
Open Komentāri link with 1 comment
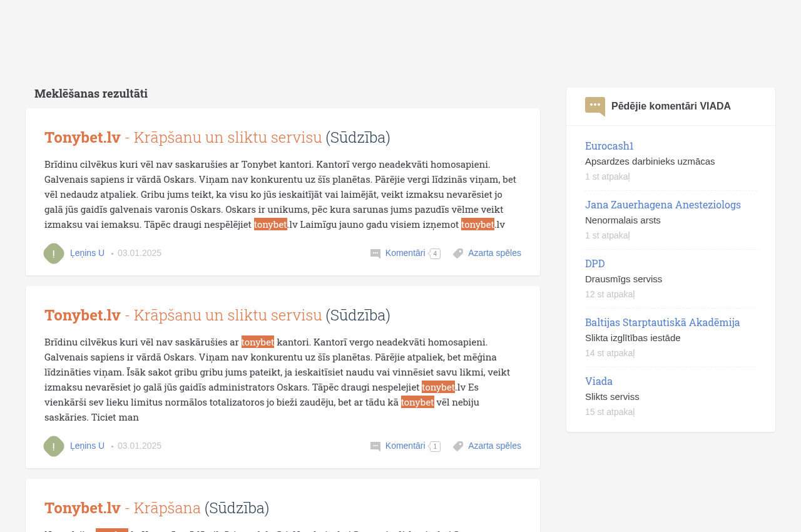pos(405,446)
